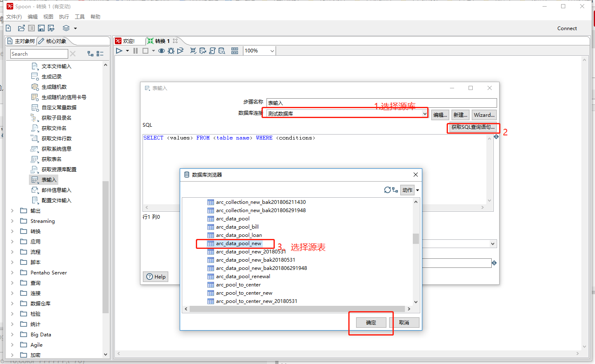Clear the sidebar search with the X icon
The image size is (595, 364).
pyautogui.click(x=73, y=54)
